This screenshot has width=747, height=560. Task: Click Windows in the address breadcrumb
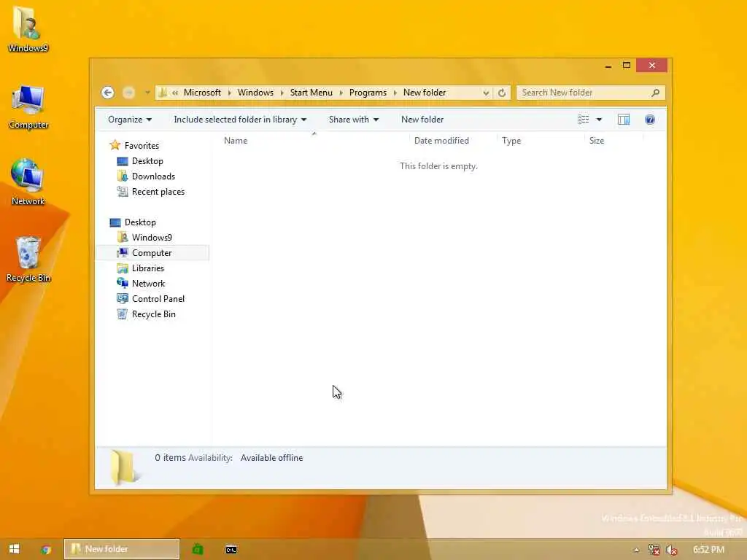[255, 93]
